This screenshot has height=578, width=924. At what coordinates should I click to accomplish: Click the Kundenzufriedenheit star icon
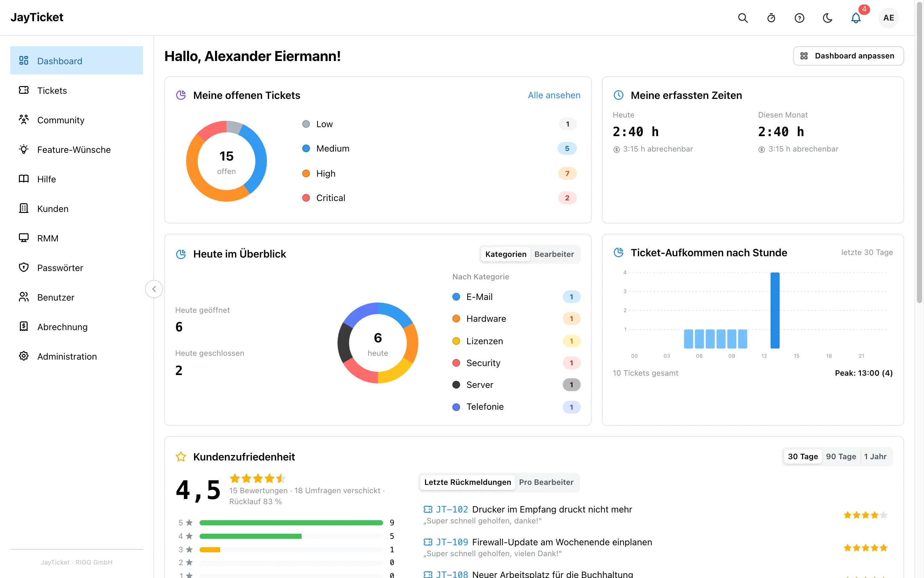pos(181,456)
